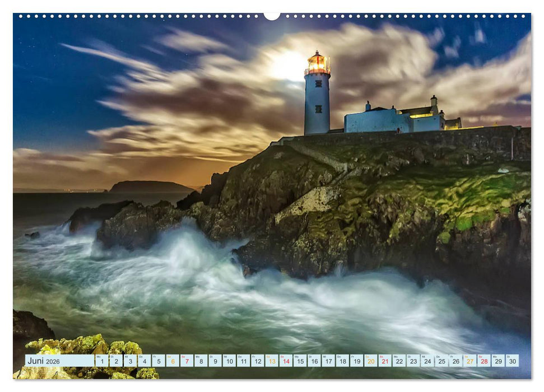Click the chimney on the keeper's house roof
544x392 pixels.
click(x=369, y=106)
